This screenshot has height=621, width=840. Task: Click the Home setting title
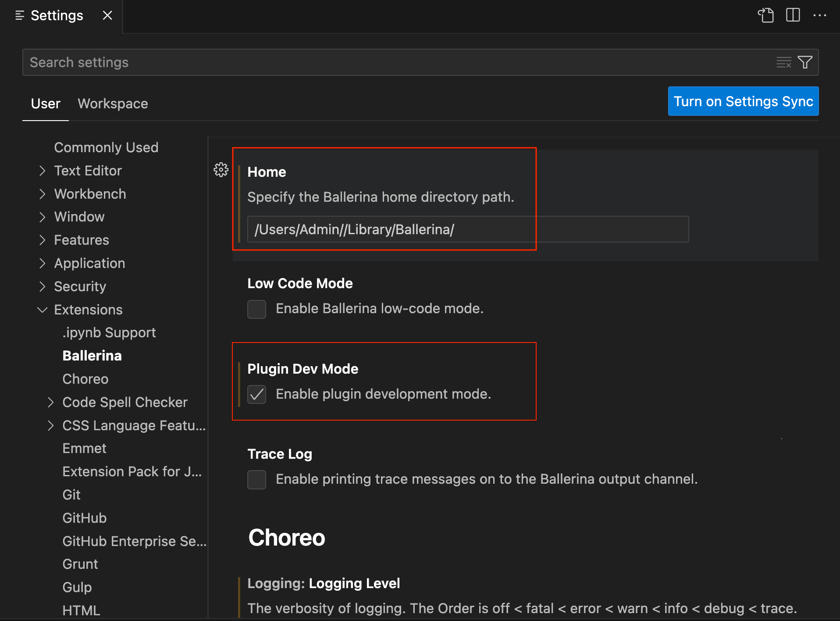[x=267, y=172]
